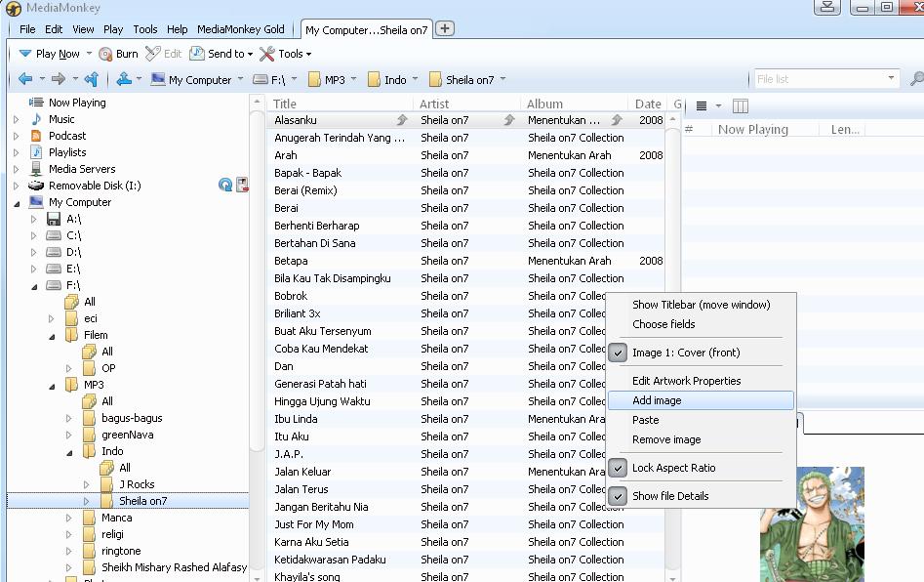Viewport: 924px width, 582px height.
Task: Select the track titled Betapa
Action: tap(291, 261)
